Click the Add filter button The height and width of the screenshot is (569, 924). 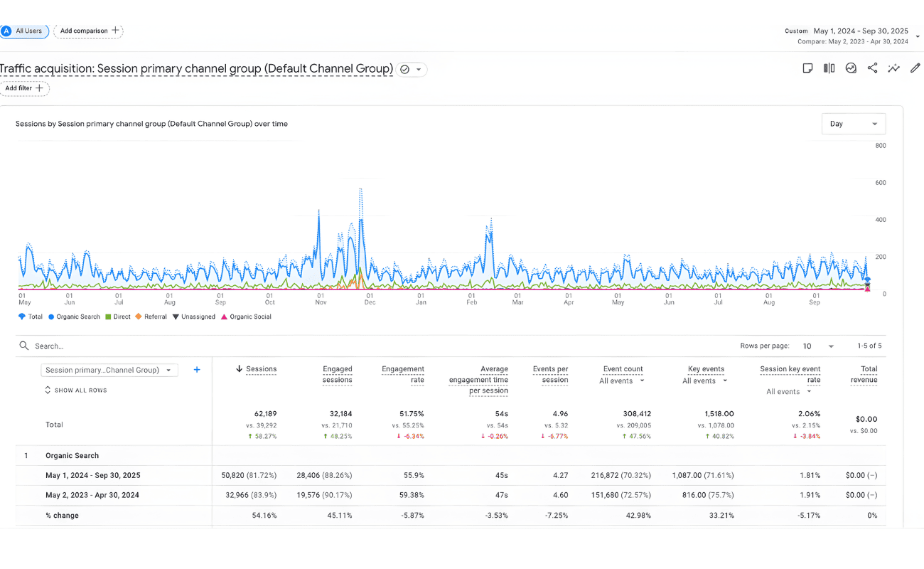pos(24,88)
